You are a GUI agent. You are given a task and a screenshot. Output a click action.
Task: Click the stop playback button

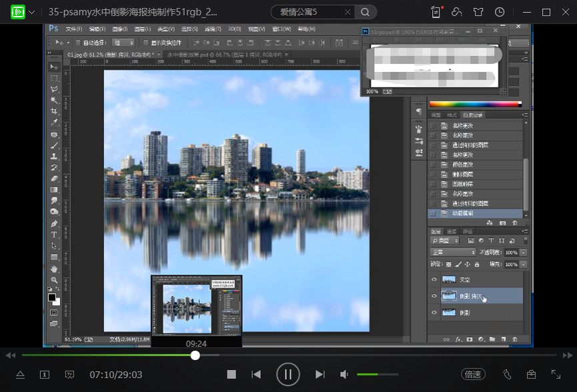[x=231, y=375]
